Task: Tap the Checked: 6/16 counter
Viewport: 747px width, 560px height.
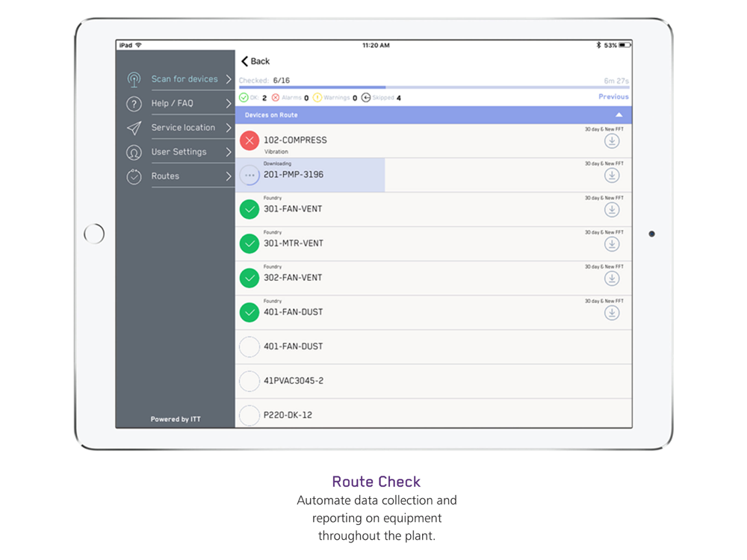Action: (x=264, y=81)
